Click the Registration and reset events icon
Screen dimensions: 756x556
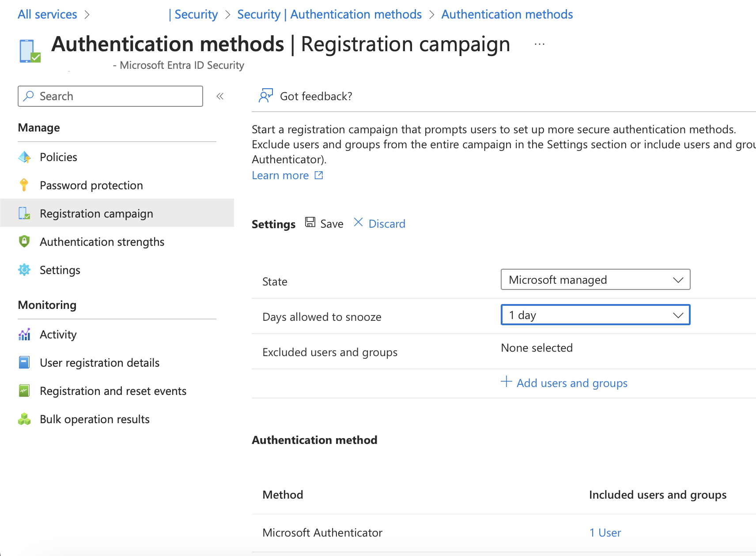[x=24, y=391]
